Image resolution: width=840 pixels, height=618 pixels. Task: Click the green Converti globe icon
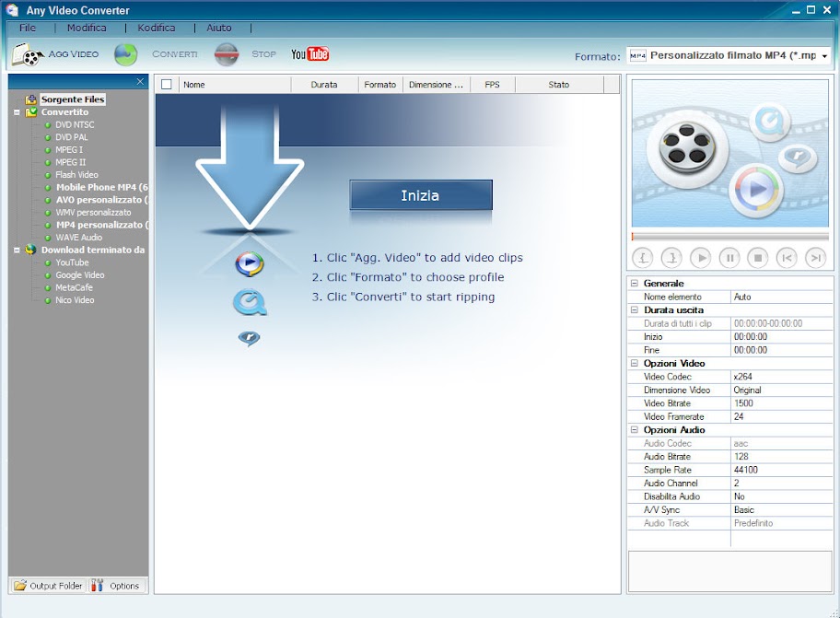[x=126, y=54]
